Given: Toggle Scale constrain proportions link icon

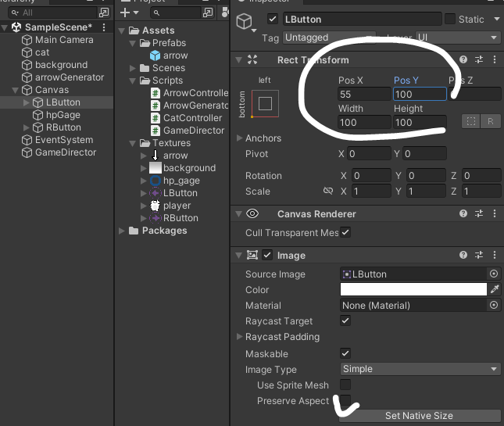Looking at the screenshot, I should (x=328, y=191).
